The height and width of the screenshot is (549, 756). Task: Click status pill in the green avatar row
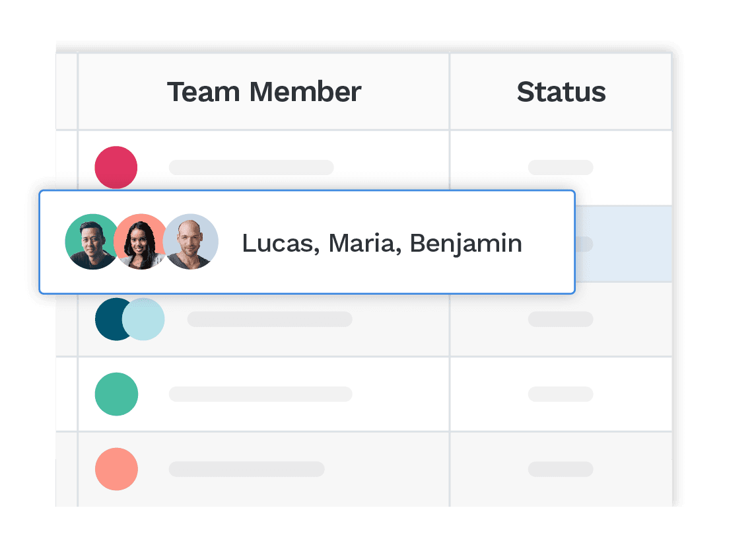[561, 394]
